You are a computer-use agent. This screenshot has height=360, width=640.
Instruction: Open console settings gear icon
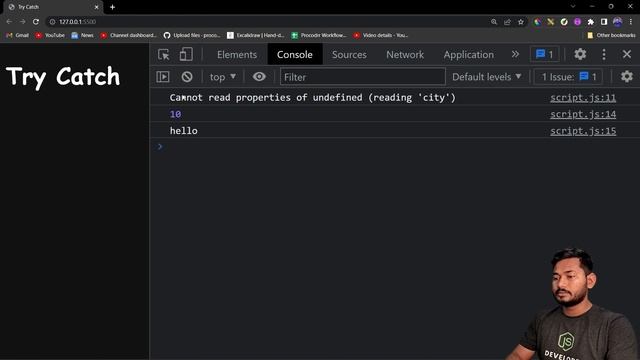point(627,77)
